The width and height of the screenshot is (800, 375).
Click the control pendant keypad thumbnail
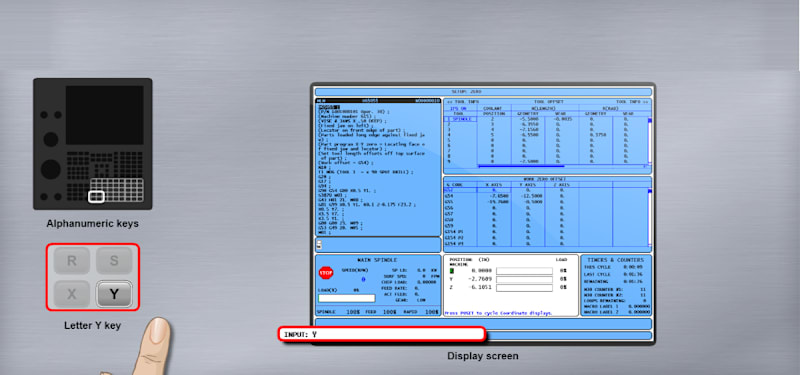pyautogui.click(x=93, y=144)
